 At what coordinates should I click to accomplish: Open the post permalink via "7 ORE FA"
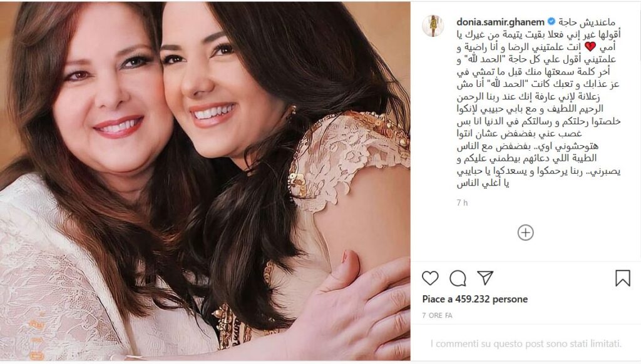tap(437, 315)
